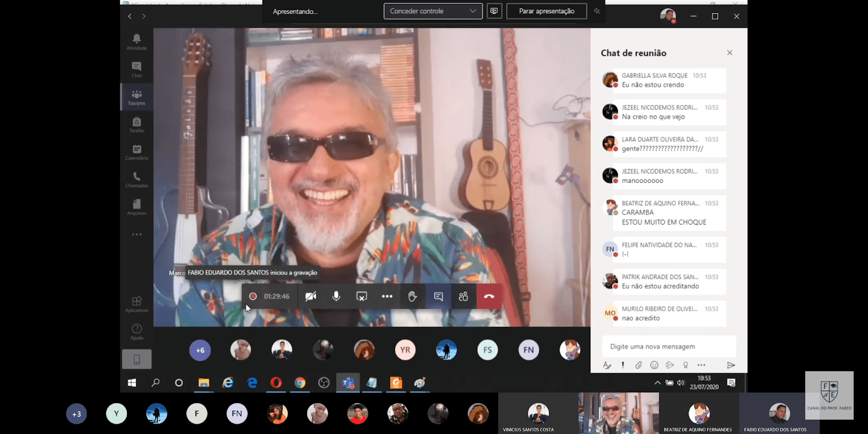Open Atividade in the left sidebar
868x434 pixels.
pyautogui.click(x=137, y=41)
